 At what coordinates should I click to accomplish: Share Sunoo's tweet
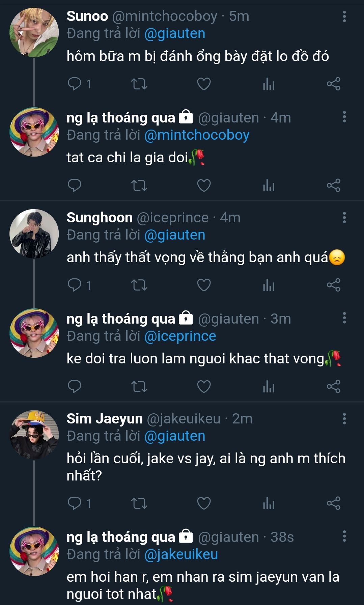333,84
